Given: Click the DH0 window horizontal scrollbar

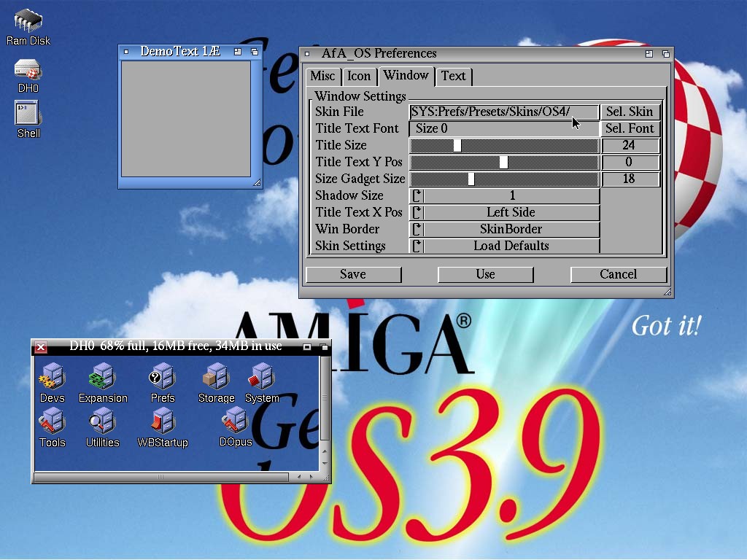Looking at the screenshot, I should tap(161, 477).
